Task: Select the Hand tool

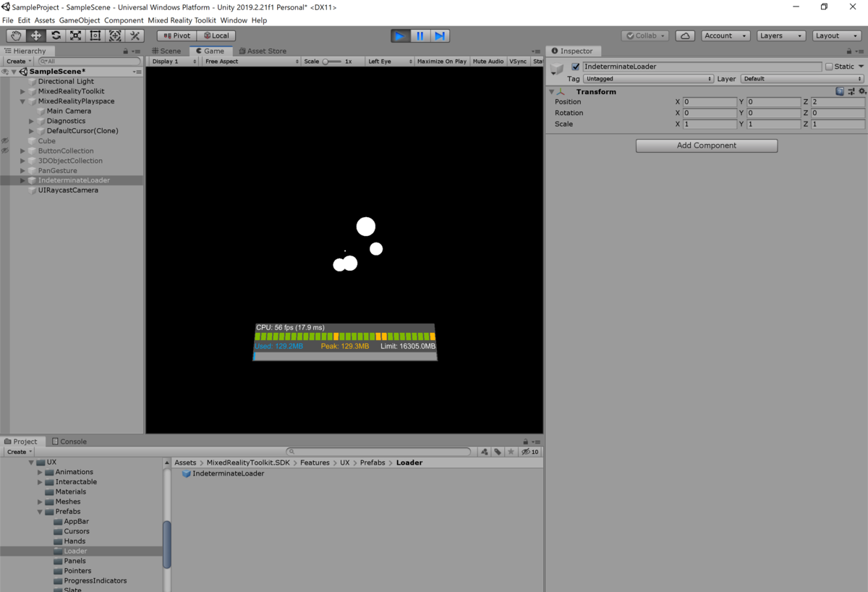Action: coord(16,35)
